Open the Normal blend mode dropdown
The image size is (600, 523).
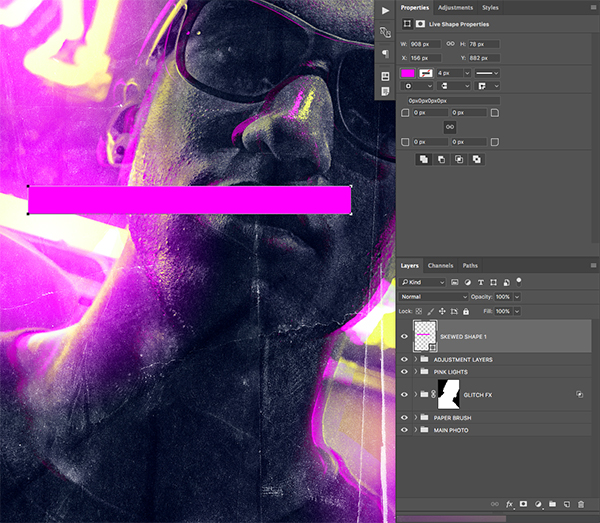coord(434,297)
